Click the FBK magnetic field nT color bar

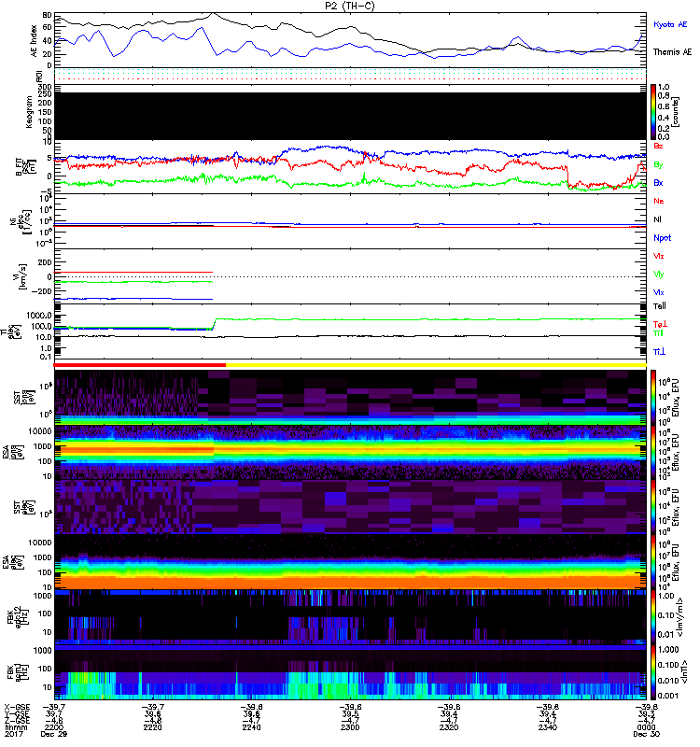click(x=653, y=671)
